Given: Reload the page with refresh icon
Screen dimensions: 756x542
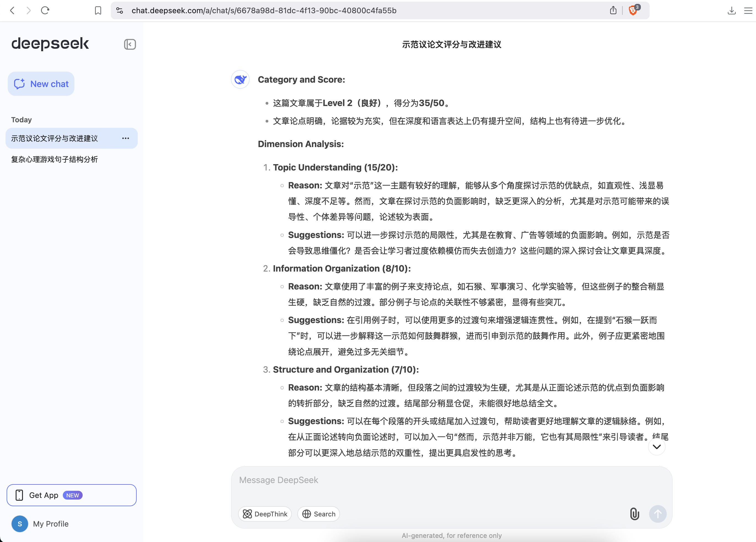Looking at the screenshot, I should pos(45,10).
